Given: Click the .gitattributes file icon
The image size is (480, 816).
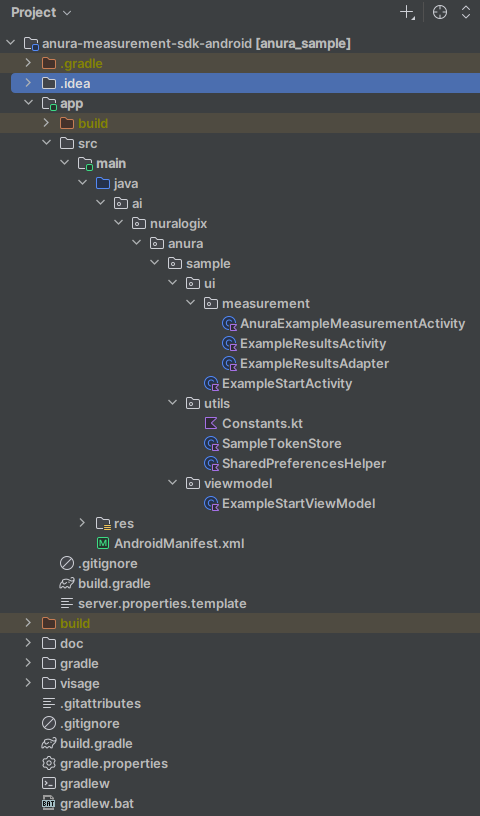Looking at the screenshot, I should tap(49, 704).
